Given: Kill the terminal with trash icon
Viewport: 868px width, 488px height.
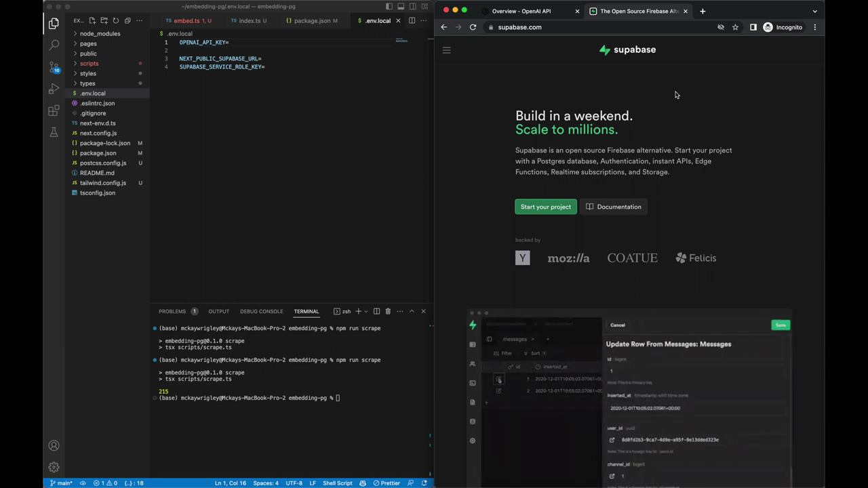Looking at the screenshot, I should tap(388, 311).
